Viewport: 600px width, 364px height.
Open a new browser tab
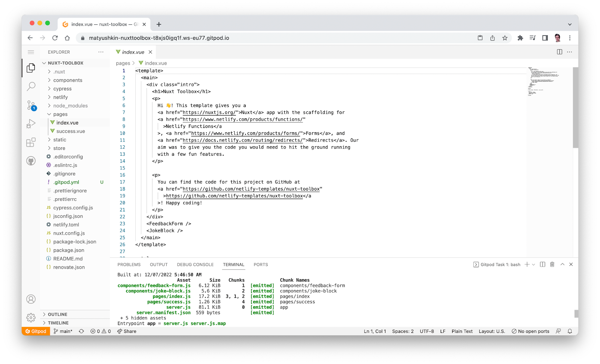[x=159, y=24]
